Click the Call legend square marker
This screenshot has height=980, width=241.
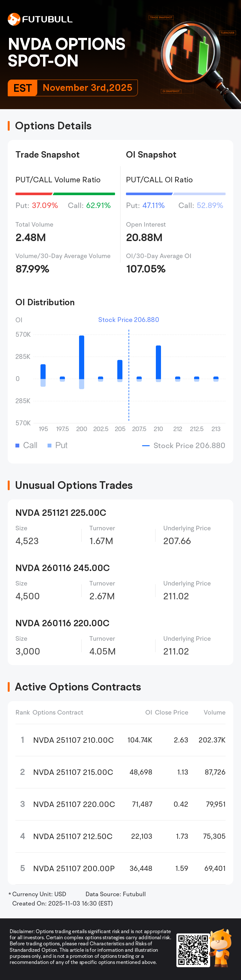pyautogui.click(x=18, y=446)
